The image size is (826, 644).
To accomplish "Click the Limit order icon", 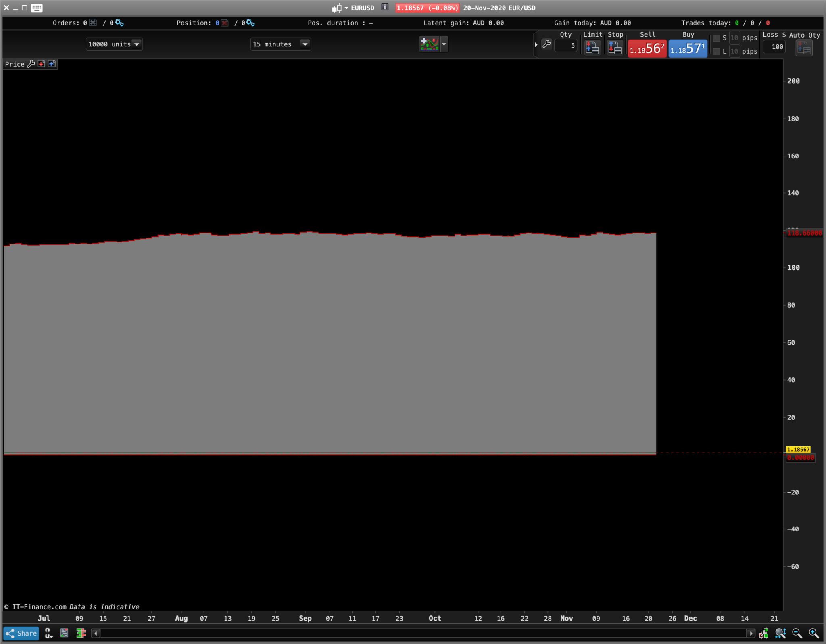I will 592,48.
